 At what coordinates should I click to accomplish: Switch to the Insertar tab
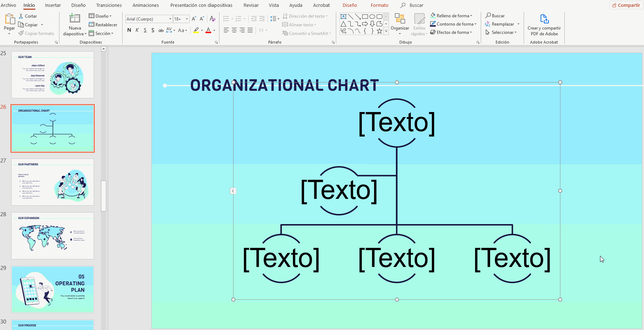coord(53,5)
